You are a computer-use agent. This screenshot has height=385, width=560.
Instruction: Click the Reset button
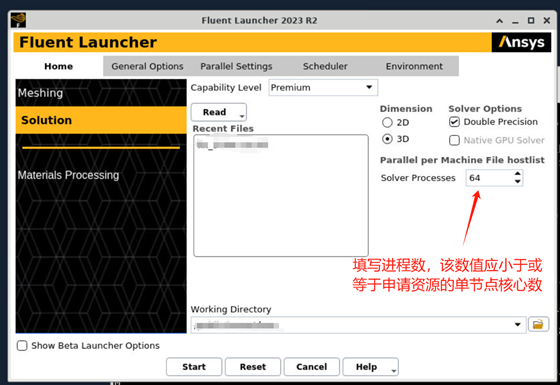point(253,367)
